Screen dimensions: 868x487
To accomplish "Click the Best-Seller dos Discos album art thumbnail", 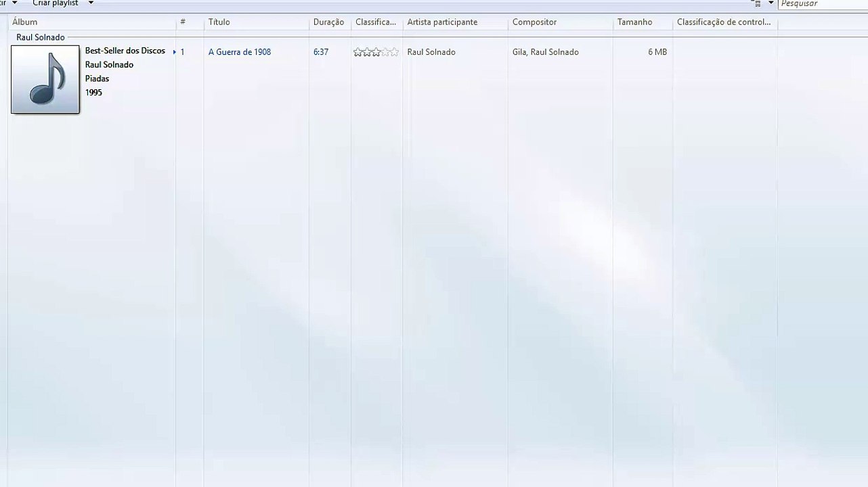I will point(45,79).
